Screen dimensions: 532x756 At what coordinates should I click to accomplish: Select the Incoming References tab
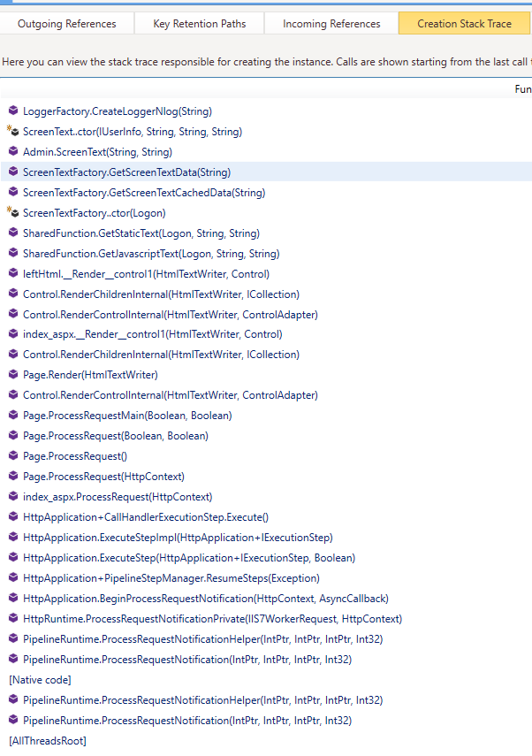pyautogui.click(x=331, y=24)
